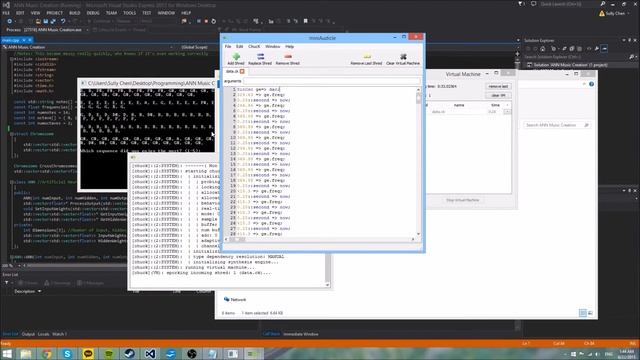Click Home icon in Solution Explorer toolbar
640x360 pixels.
click(542, 49)
